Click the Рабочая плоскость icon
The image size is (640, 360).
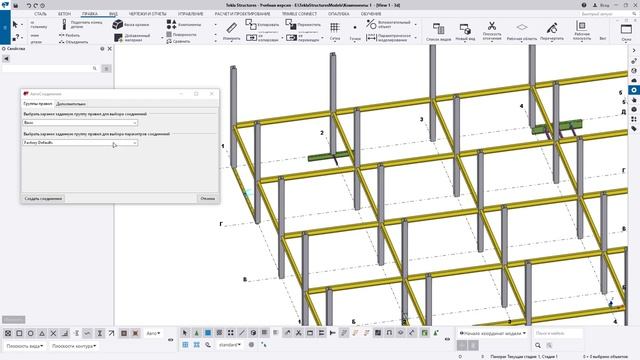point(581,26)
